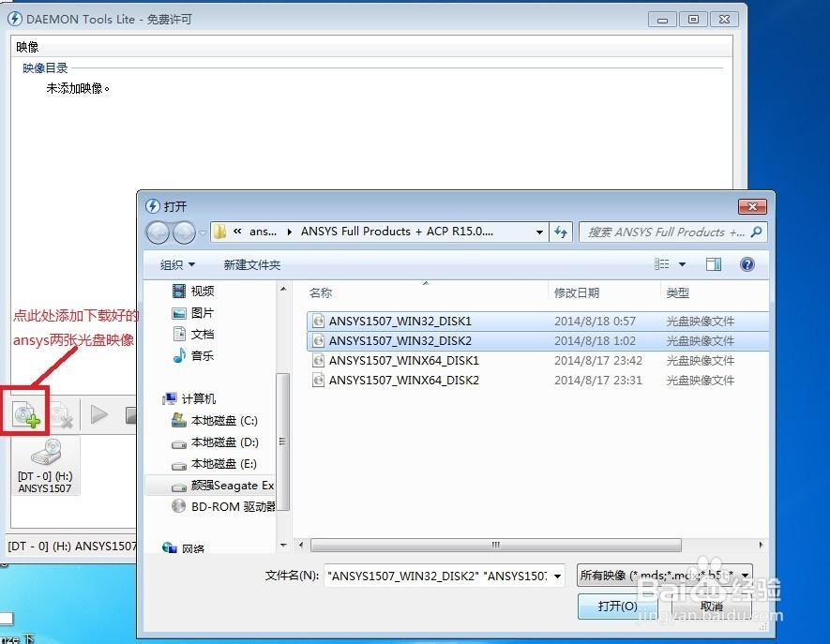Screen dimensions: 830x644
Task: Select file ANSYS1507_WIN32_DISK1
Action: [537, 322]
